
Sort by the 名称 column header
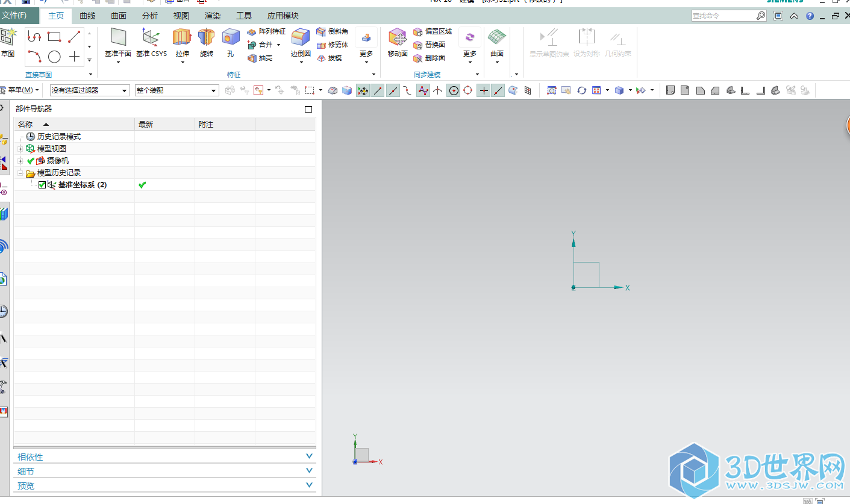point(74,124)
